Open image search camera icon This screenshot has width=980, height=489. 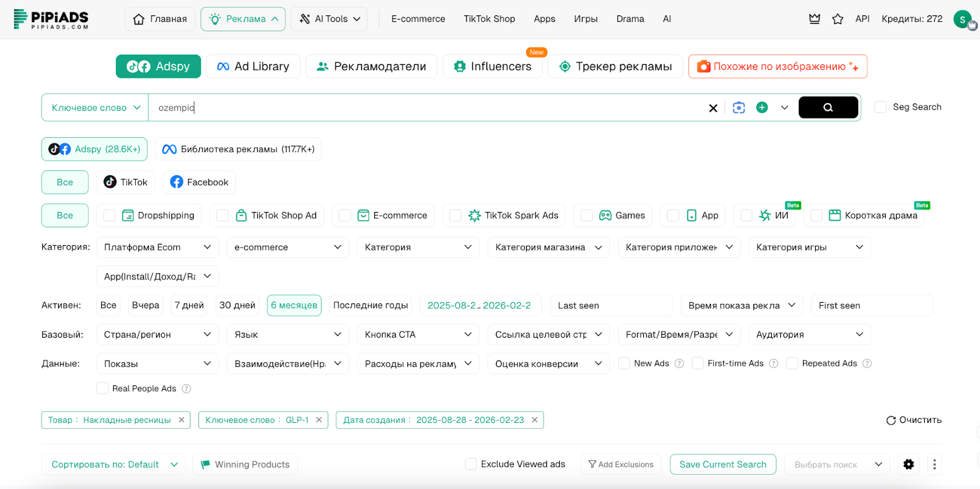[x=739, y=108]
